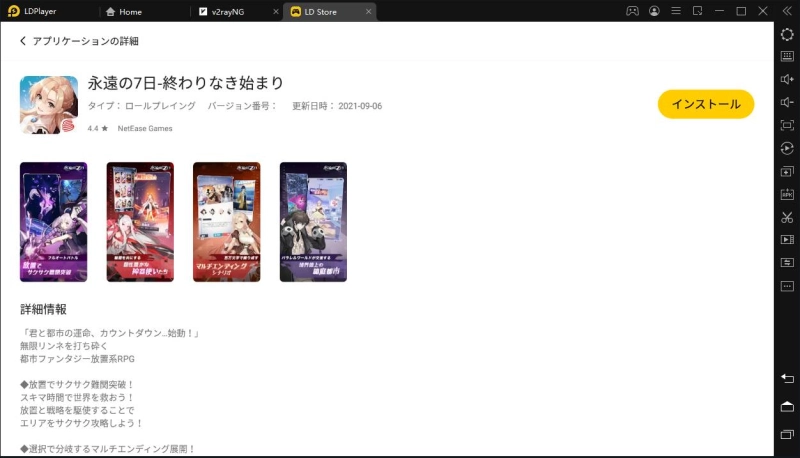Click the バージョン番号 version label
Screen dimensions: 800x458
pyautogui.click(x=242, y=106)
